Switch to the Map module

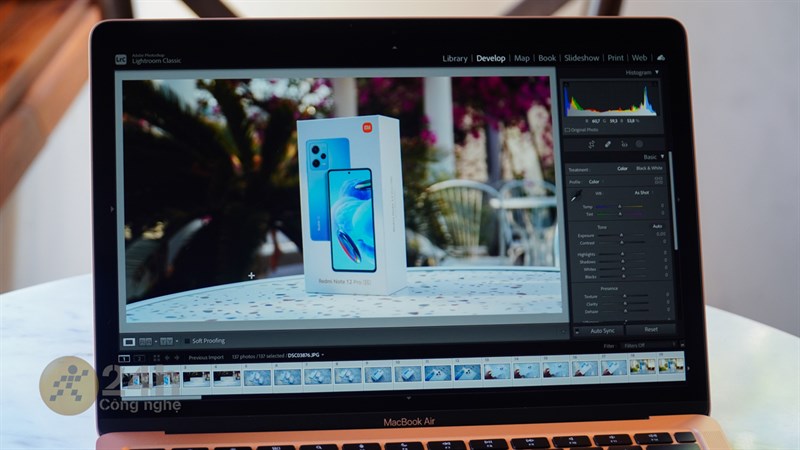521,58
